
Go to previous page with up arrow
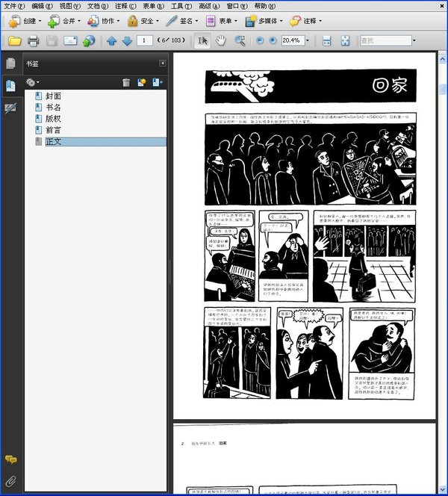[111, 40]
